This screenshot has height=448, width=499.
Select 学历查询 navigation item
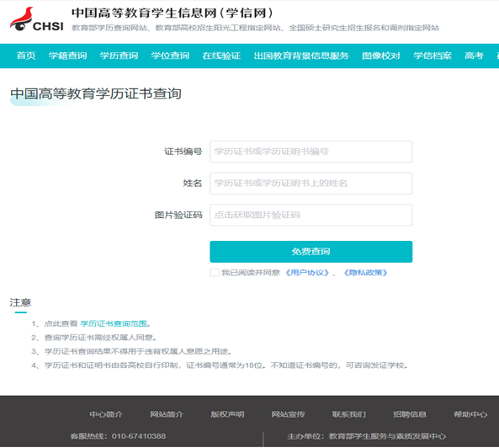point(119,56)
